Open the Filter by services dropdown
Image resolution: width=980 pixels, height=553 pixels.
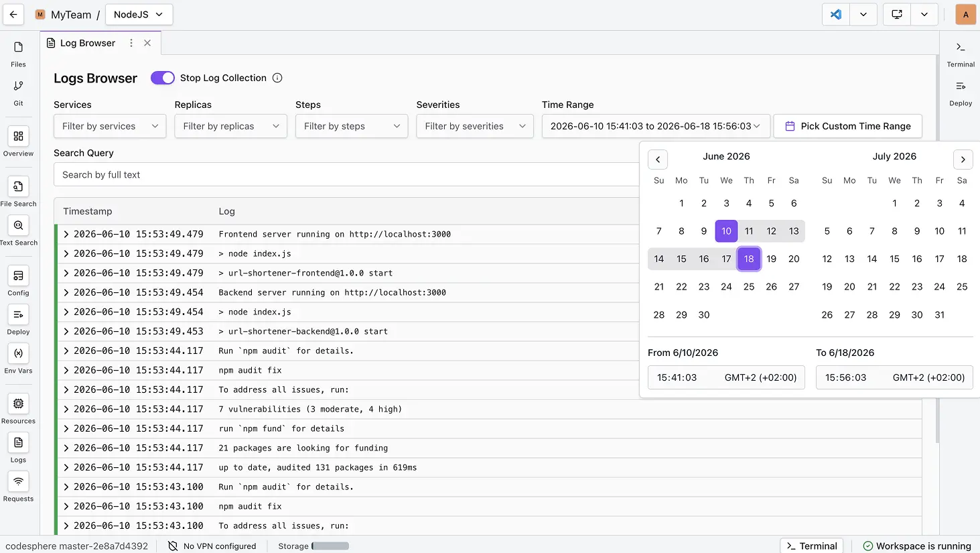[x=110, y=126]
